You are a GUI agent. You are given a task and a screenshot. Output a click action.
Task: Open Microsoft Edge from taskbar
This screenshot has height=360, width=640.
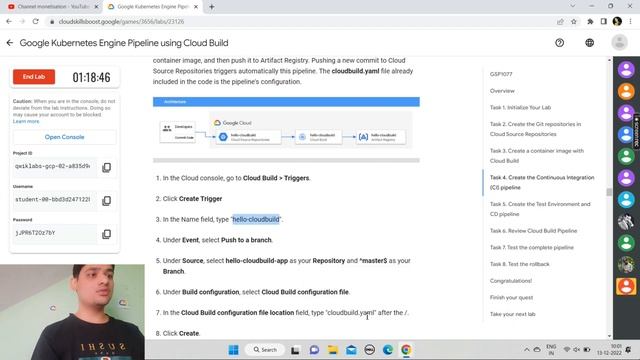point(387,350)
